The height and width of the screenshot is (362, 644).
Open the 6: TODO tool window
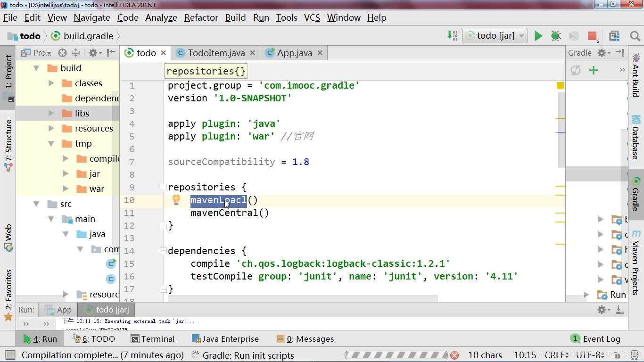pyautogui.click(x=93, y=339)
